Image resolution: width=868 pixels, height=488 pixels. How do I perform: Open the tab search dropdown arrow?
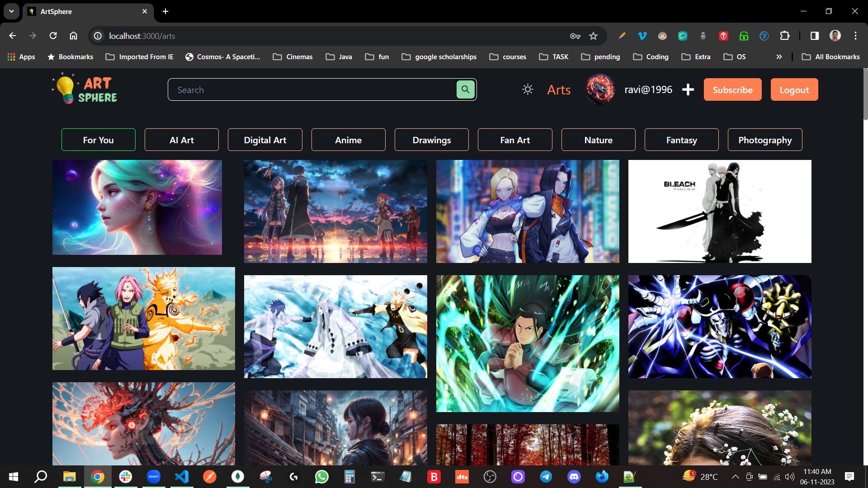11,11
